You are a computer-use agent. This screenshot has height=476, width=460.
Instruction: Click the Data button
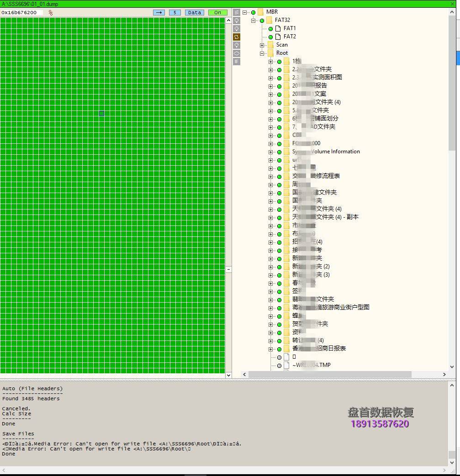[x=195, y=12]
